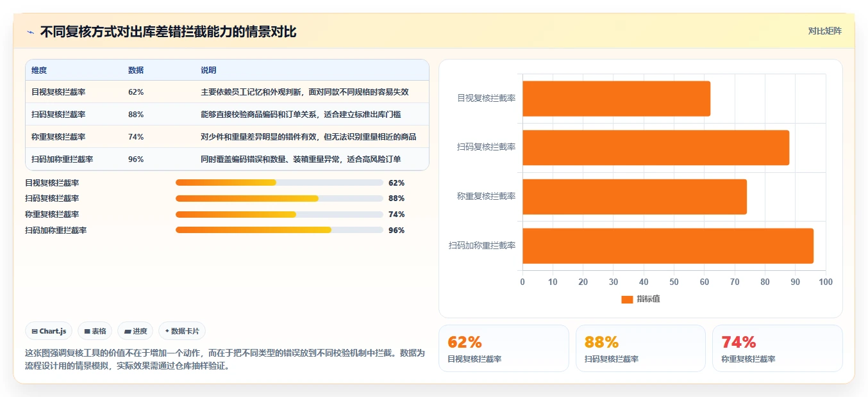This screenshot has width=868, height=397.
Task: Open the 88% data card
Action: pyautogui.click(x=640, y=348)
